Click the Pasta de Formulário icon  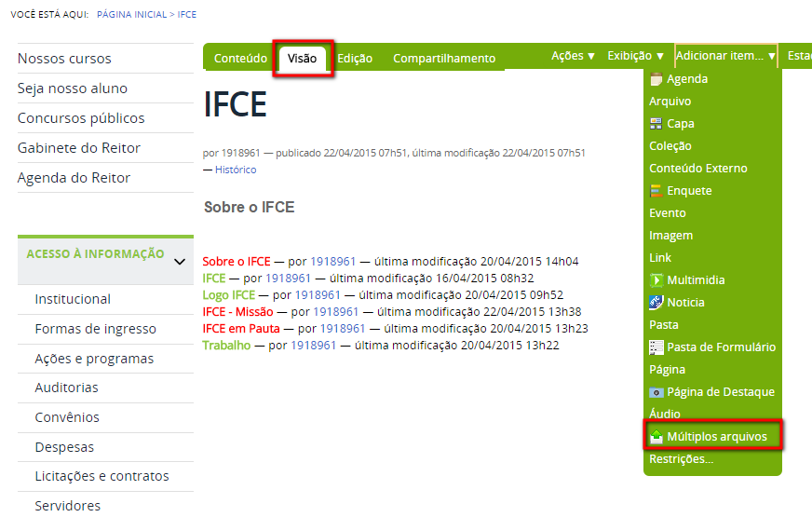click(x=656, y=347)
